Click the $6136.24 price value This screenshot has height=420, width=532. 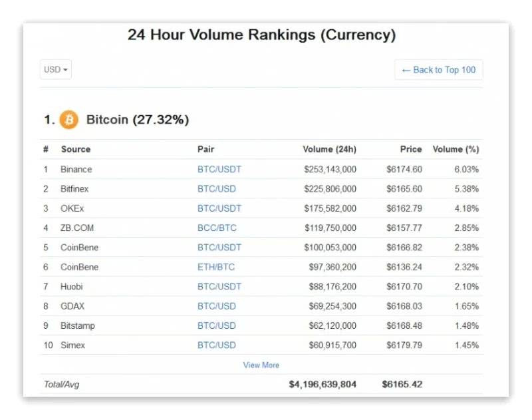tap(404, 267)
